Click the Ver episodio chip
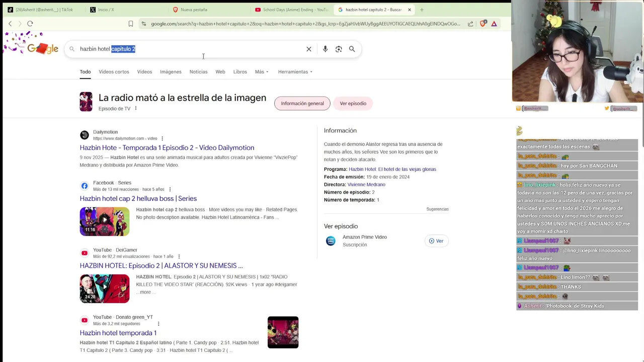 point(353,104)
